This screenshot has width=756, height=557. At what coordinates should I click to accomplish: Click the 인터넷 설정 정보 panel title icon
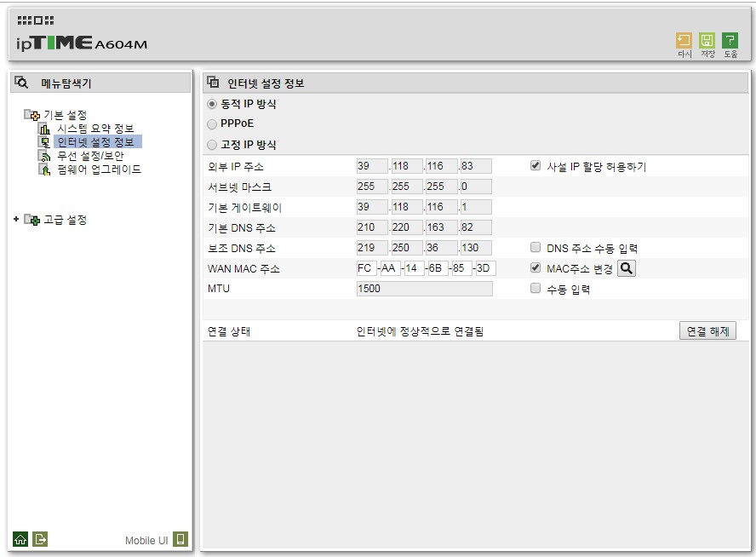coord(213,83)
